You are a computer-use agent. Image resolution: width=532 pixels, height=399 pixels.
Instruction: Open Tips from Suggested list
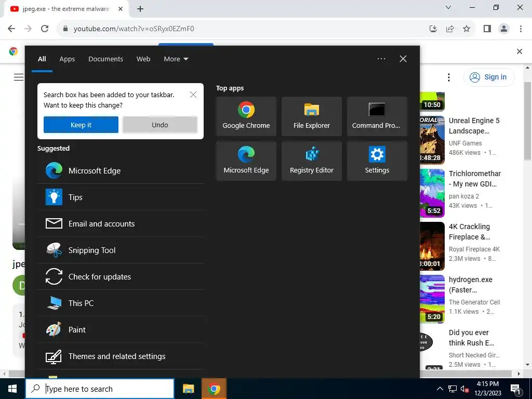point(121,197)
